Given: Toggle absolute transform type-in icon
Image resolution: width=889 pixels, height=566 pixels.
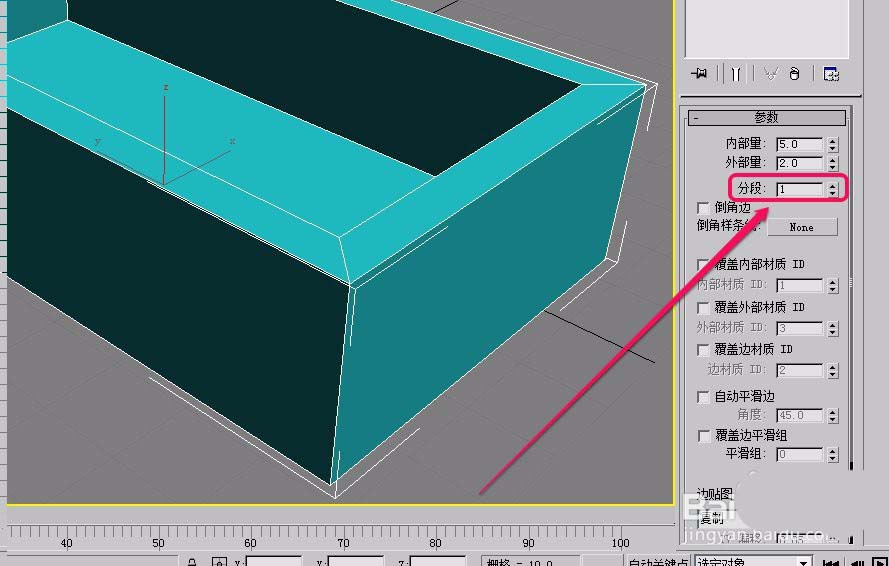Looking at the screenshot, I should click(x=219, y=561).
